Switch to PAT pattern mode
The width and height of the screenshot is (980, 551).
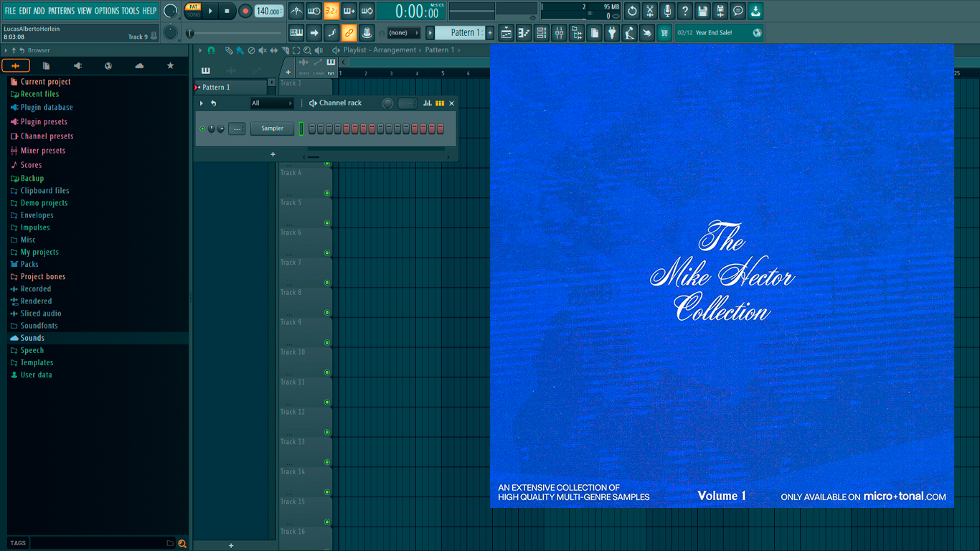193,6
